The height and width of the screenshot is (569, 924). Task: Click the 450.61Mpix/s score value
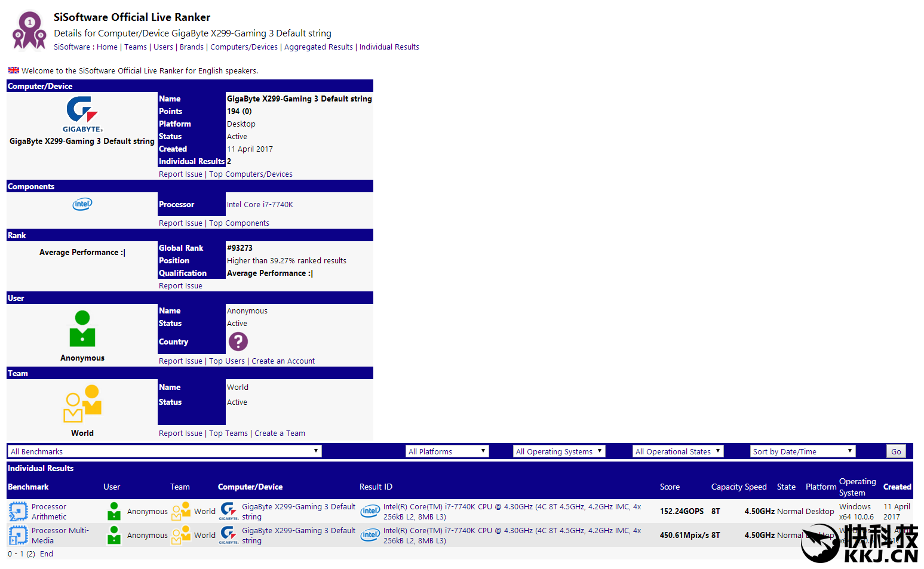[x=684, y=536]
